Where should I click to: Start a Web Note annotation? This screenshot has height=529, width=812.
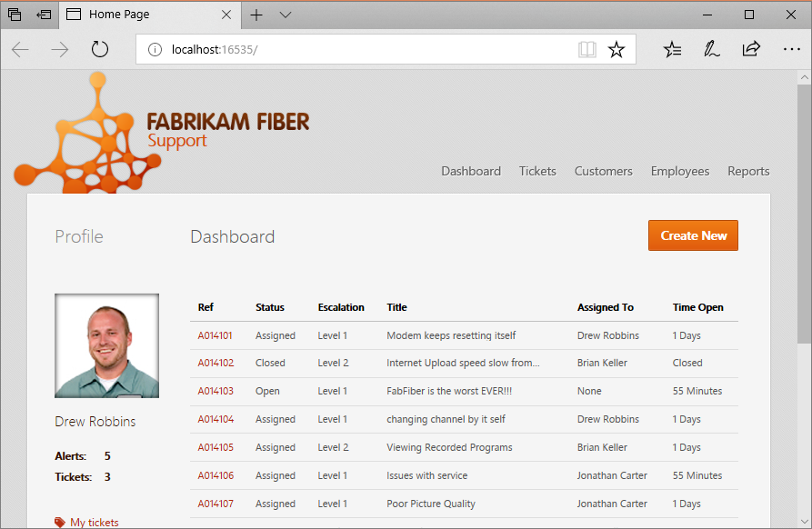tap(712, 49)
